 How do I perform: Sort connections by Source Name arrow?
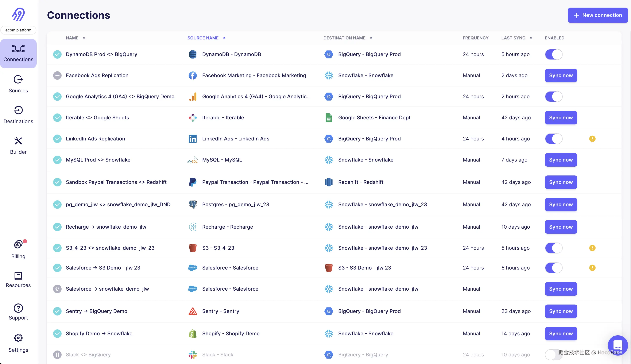(x=224, y=38)
